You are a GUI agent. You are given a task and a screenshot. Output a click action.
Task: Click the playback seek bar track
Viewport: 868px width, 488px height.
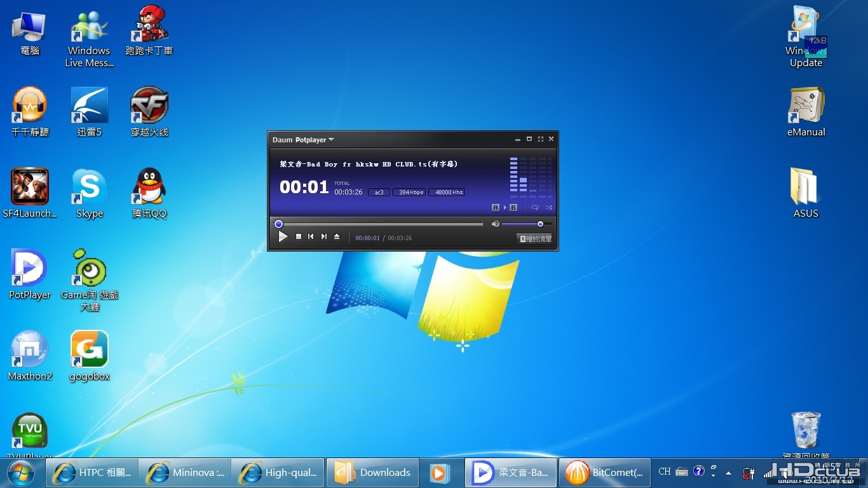click(379, 224)
